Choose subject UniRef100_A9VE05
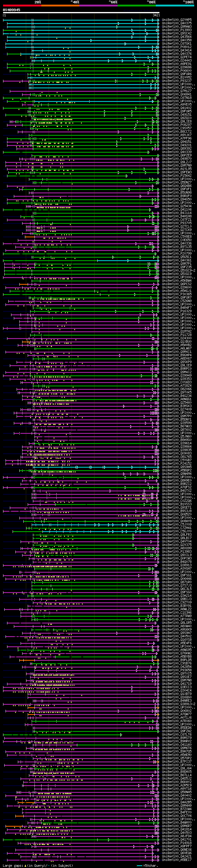197x868 pixels. click(177, 105)
